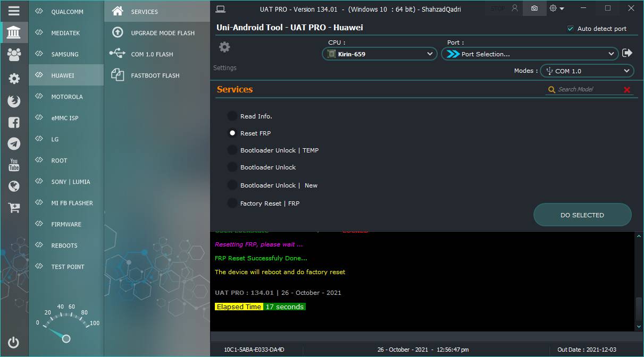
Task: Open the Telegram channel icon
Action: pos(14,143)
